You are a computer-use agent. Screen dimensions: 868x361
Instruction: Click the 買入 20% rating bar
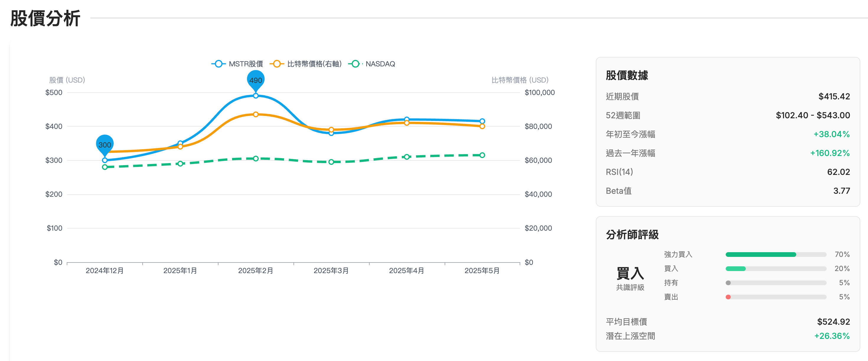735,269
